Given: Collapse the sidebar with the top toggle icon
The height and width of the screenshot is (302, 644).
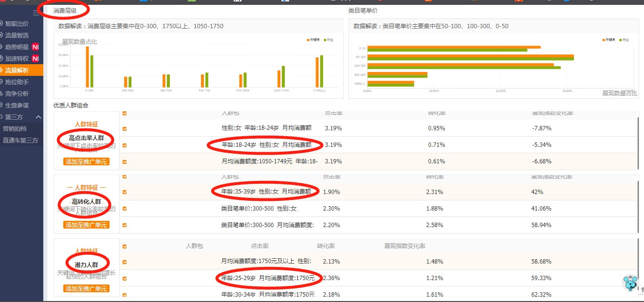Looking at the screenshot, I should point(36,13).
